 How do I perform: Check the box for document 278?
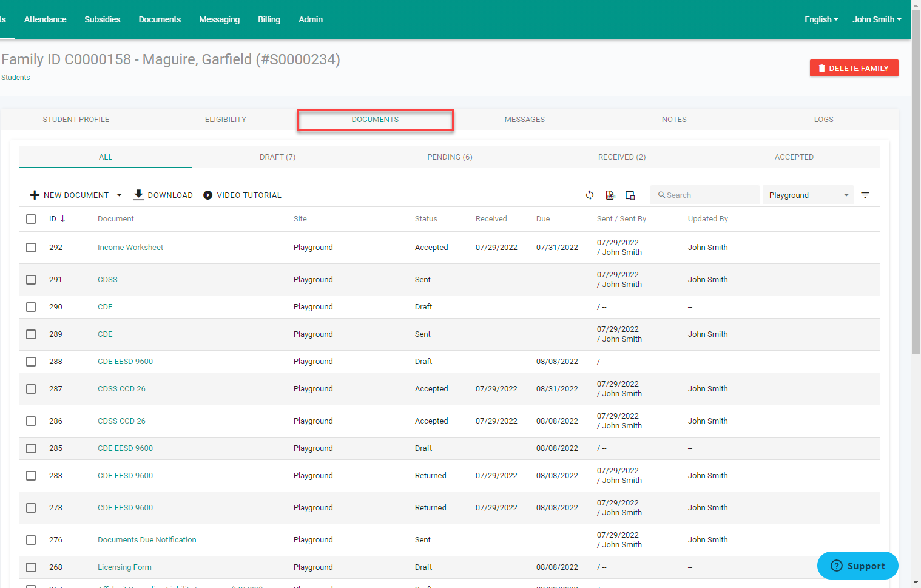coord(31,508)
